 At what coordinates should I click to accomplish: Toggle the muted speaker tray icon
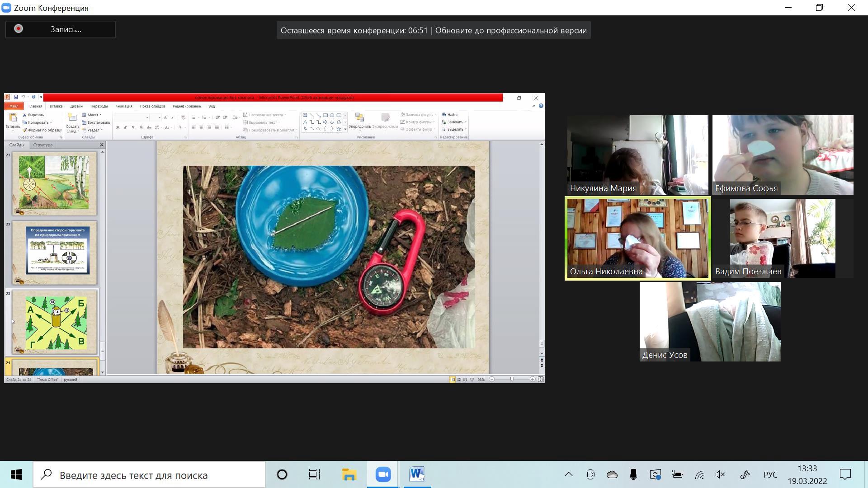click(x=720, y=474)
